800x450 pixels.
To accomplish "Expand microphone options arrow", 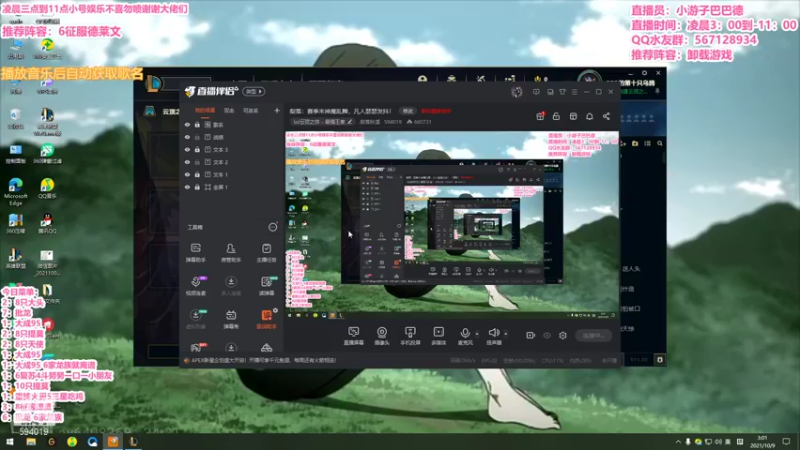I will click(477, 334).
